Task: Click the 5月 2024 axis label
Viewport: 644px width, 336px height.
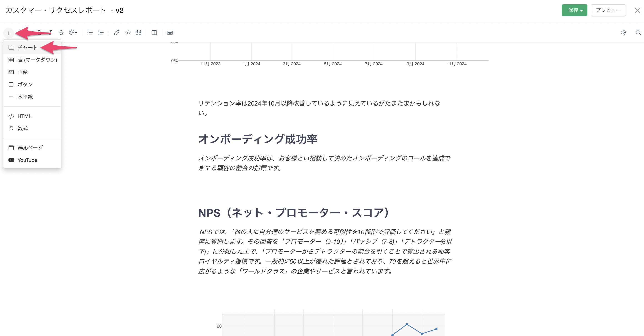Action: [332, 64]
